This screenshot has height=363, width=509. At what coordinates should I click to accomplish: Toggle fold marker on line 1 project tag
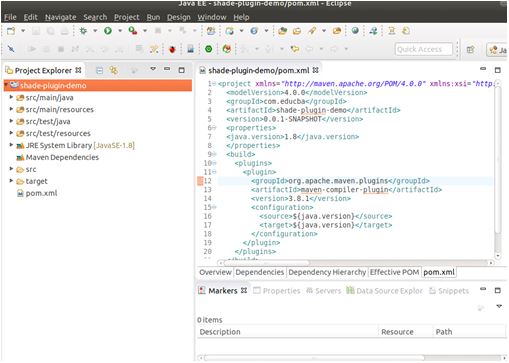point(214,84)
